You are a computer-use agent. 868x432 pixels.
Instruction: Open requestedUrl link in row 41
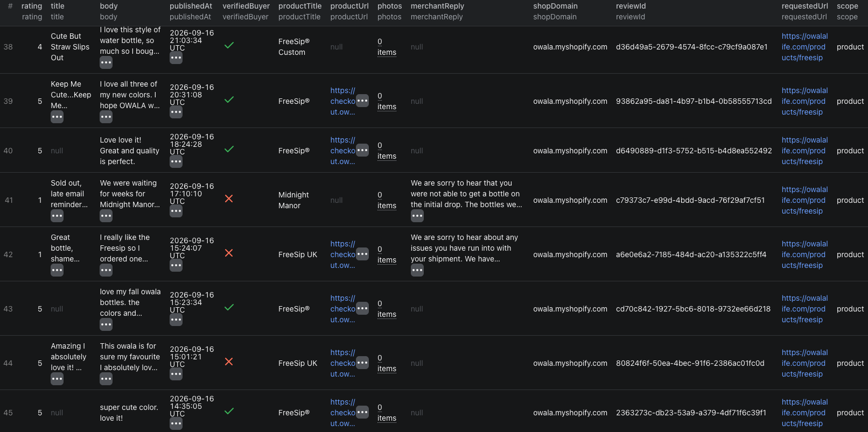pyautogui.click(x=805, y=200)
